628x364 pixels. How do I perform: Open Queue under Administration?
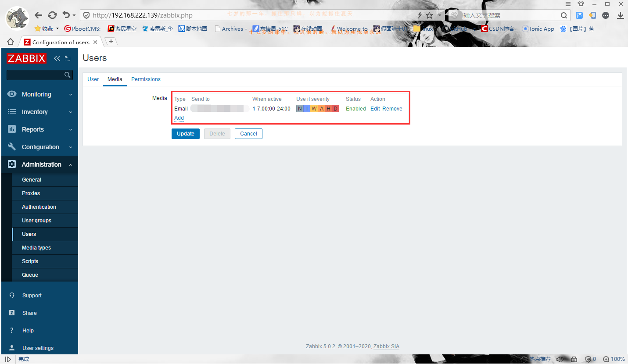[45, 275]
